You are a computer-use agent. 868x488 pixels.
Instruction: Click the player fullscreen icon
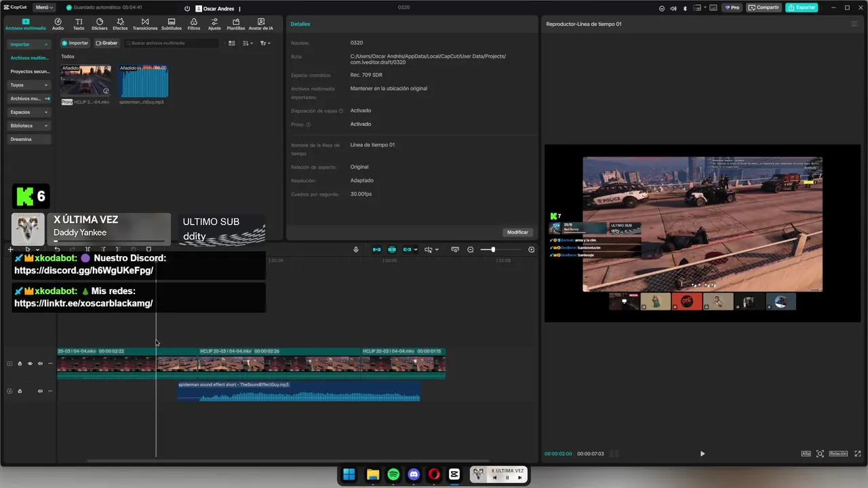coord(859,453)
